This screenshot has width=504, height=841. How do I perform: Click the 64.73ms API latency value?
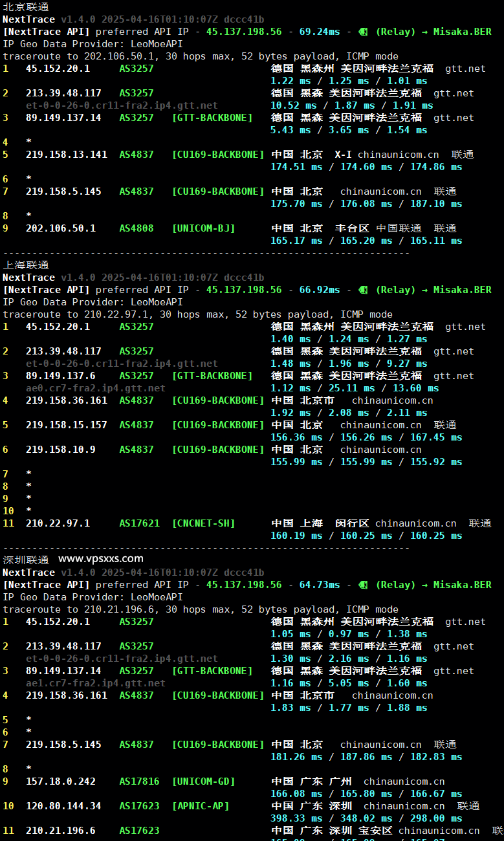[320, 585]
